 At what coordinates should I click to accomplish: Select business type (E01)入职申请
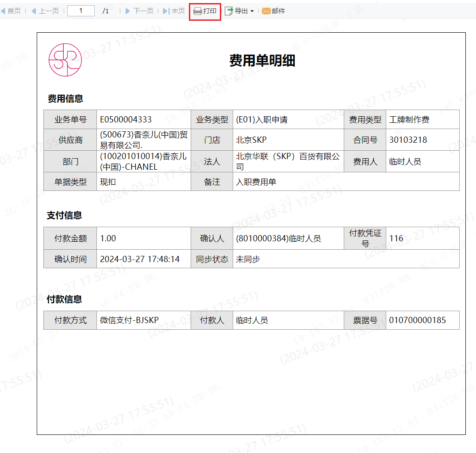(262, 119)
